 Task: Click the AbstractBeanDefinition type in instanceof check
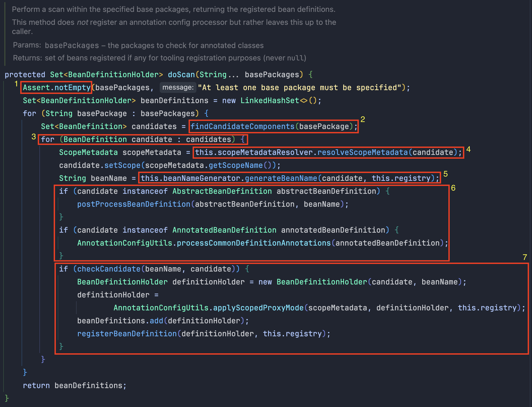(222, 191)
